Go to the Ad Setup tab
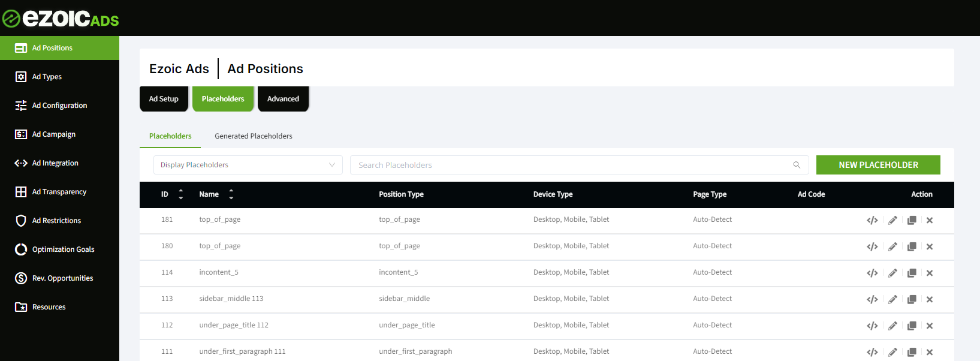Screen dimensions: 980x361 click(x=164, y=99)
